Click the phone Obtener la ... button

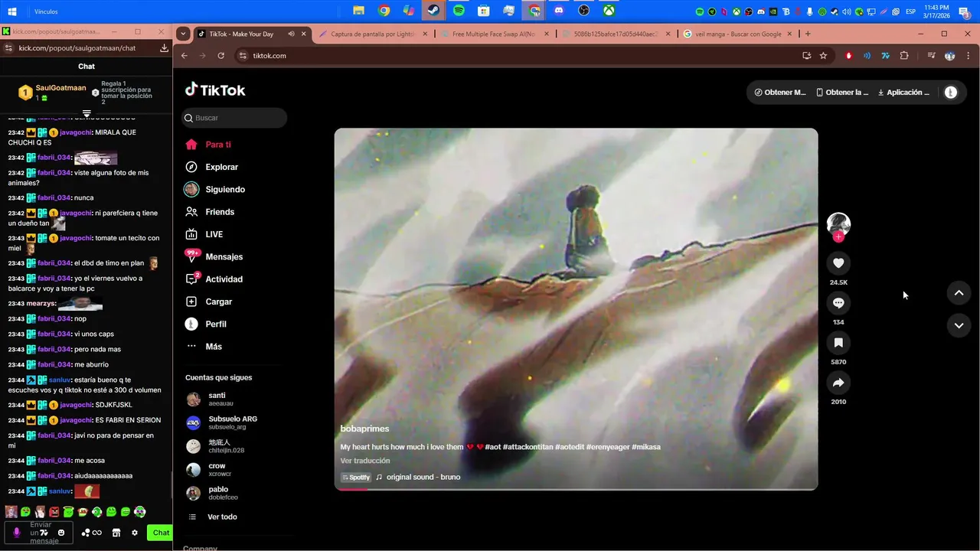point(842,93)
